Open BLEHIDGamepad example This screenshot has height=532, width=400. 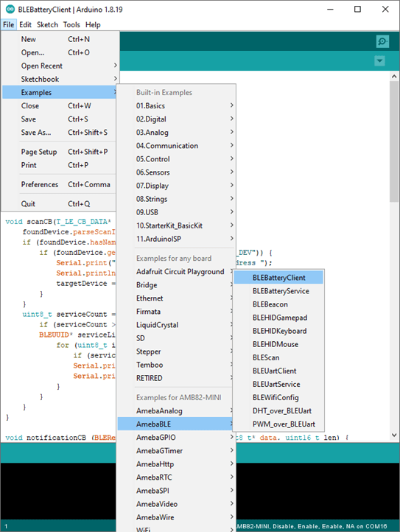point(278,318)
